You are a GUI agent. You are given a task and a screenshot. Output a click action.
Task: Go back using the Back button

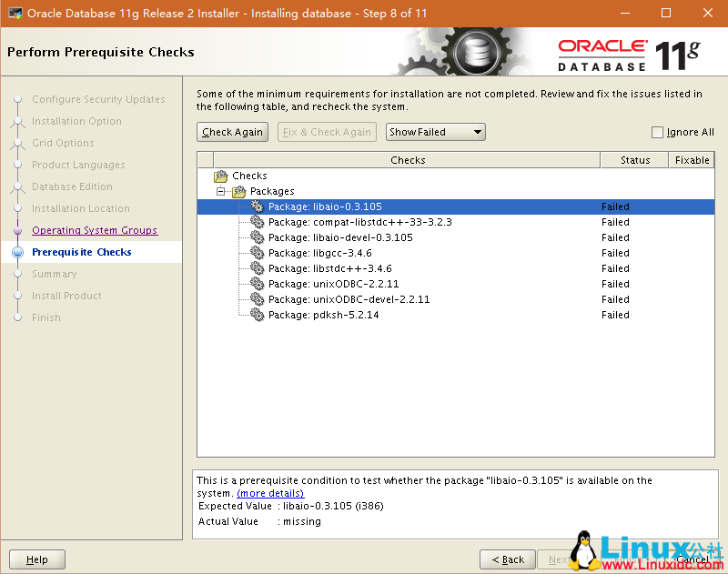pyautogui.click(x=507, y=559)
